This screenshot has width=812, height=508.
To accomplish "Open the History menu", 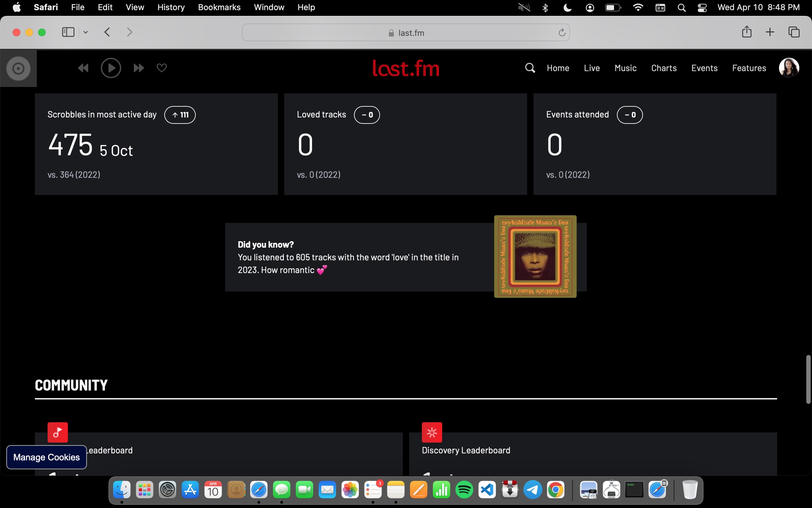I will point(171,7).
